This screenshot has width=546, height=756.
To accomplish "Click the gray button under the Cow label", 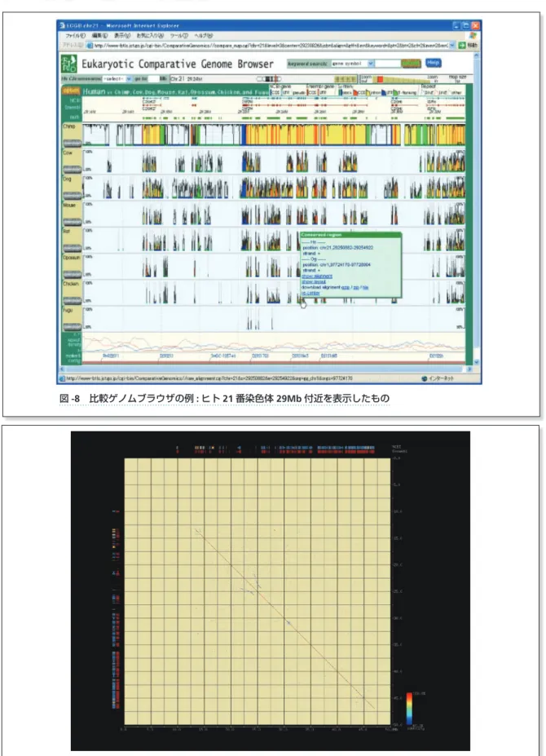I will point(73,170).
